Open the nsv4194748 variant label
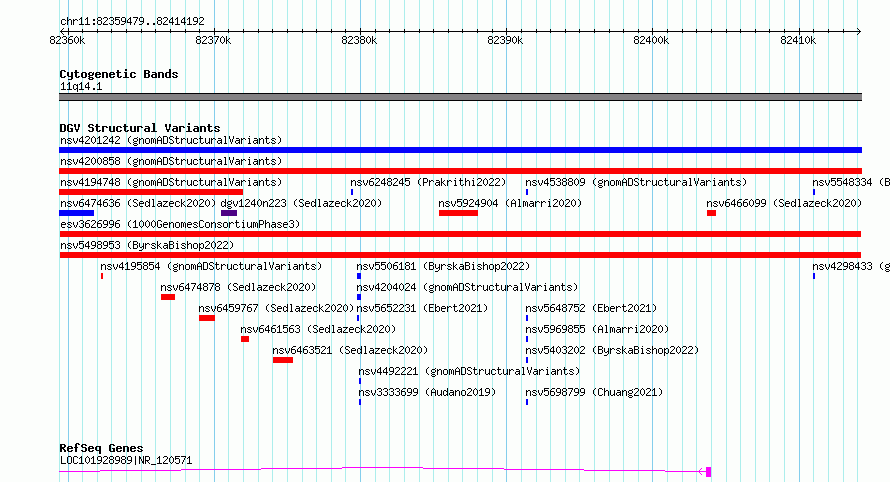This screenshot has height=482, width=890. pos(171,182)
